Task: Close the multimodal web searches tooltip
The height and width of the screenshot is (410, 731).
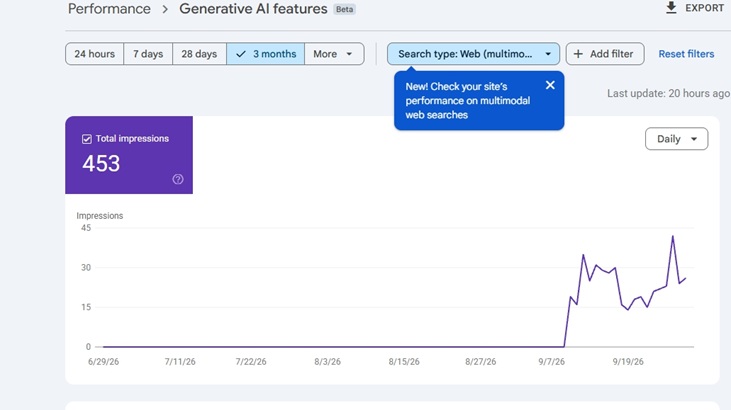Action: click(x=550, y=85)
